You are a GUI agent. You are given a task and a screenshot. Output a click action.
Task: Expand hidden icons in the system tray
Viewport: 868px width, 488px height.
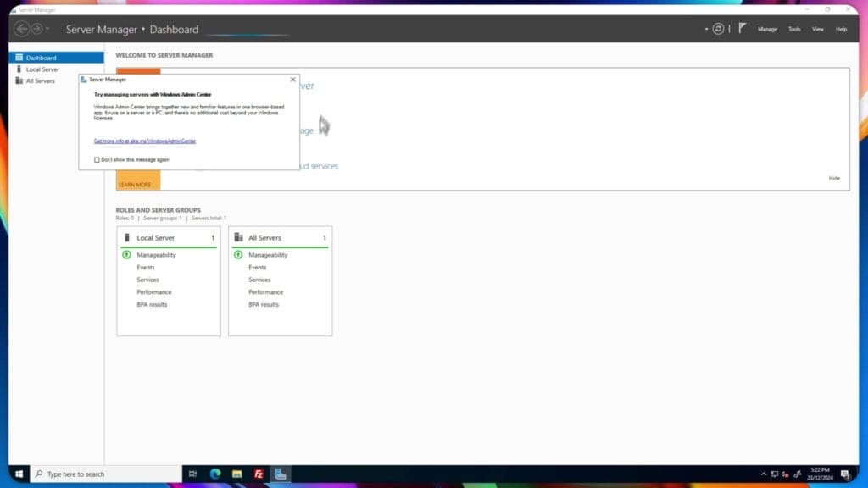[x=762, y=474]
